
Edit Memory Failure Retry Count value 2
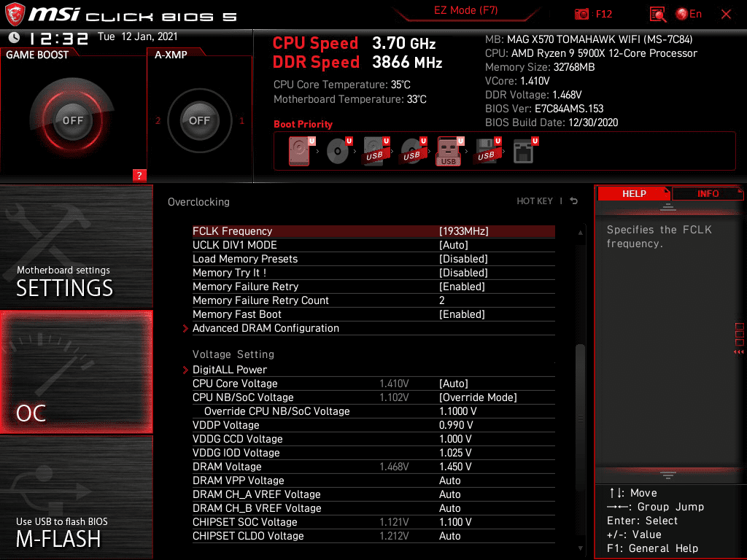[x=373, y=300]
